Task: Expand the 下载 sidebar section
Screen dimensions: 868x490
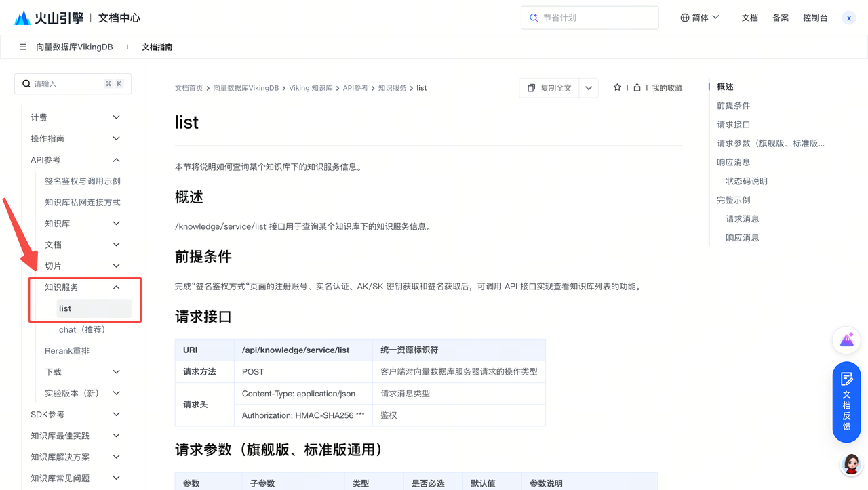Action: (117, 372)
